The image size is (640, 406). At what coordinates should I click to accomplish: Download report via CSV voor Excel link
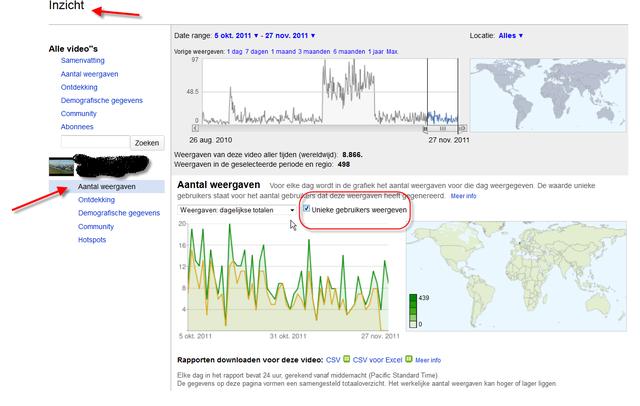coord(378,360)
